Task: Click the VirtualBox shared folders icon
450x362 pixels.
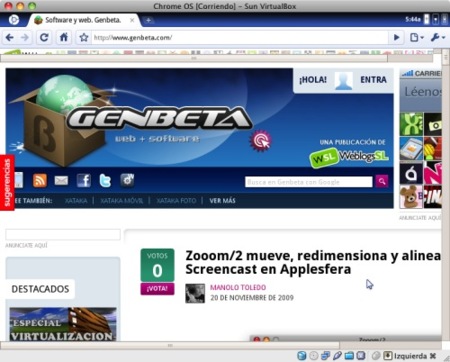Action: pos(349,356)
